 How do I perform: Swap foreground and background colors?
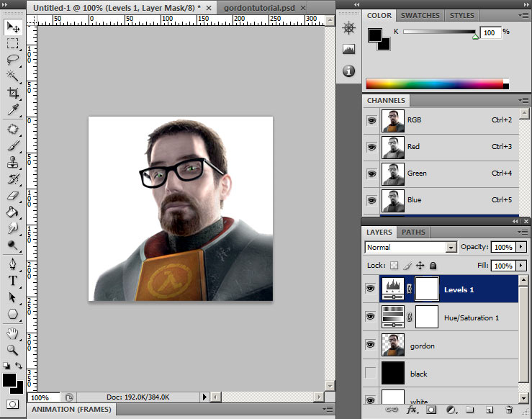coord(19,366)
